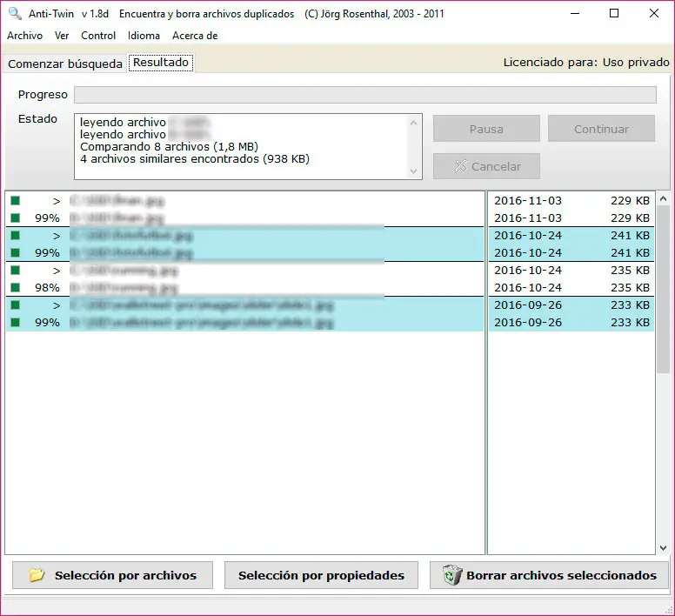Toggle green marker on 98% row
Image resolution: width=675 pixels, height=616 pixels.
tap(16, 287)
